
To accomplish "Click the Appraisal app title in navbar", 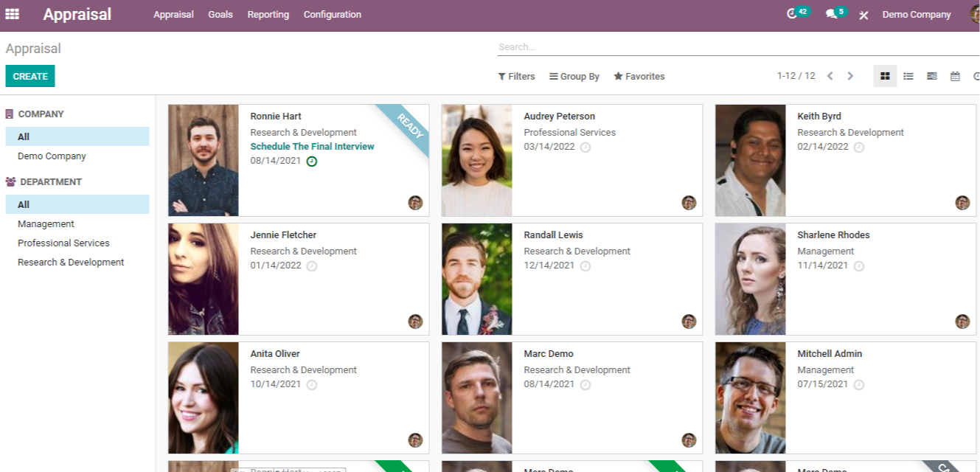I will pyautogui.click(x=77, y=14).
